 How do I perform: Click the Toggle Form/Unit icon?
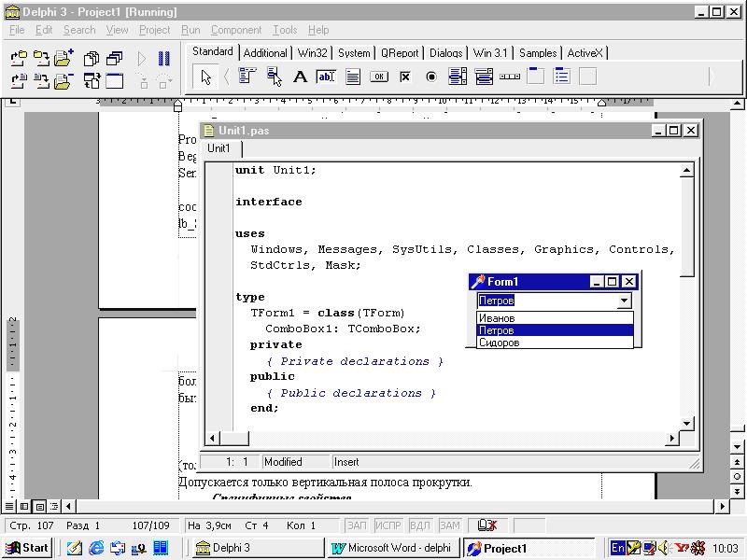(91, 81)
